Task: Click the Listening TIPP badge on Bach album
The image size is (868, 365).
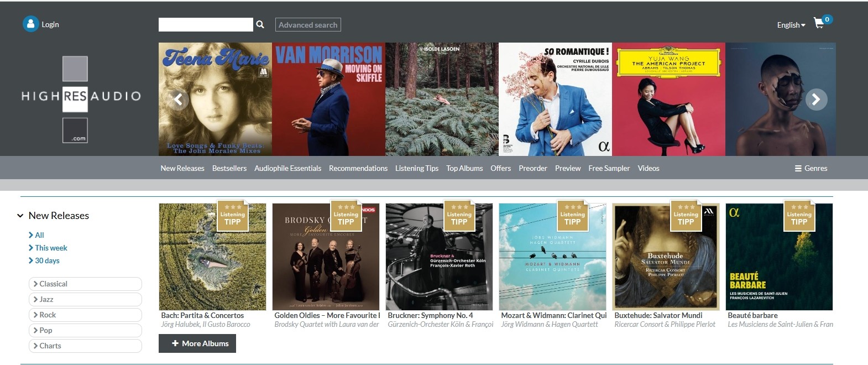Action: coord(232,216)
